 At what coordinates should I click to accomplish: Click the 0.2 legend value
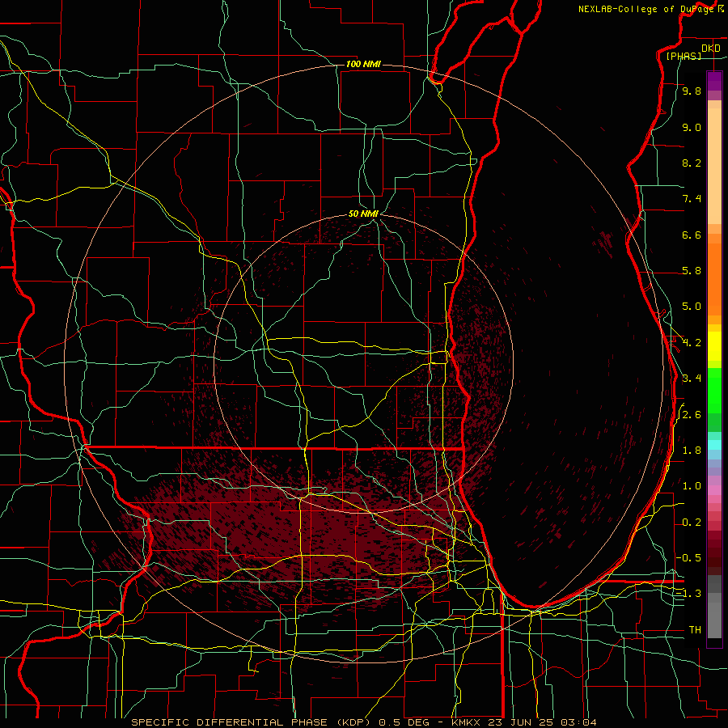point(692,523)
